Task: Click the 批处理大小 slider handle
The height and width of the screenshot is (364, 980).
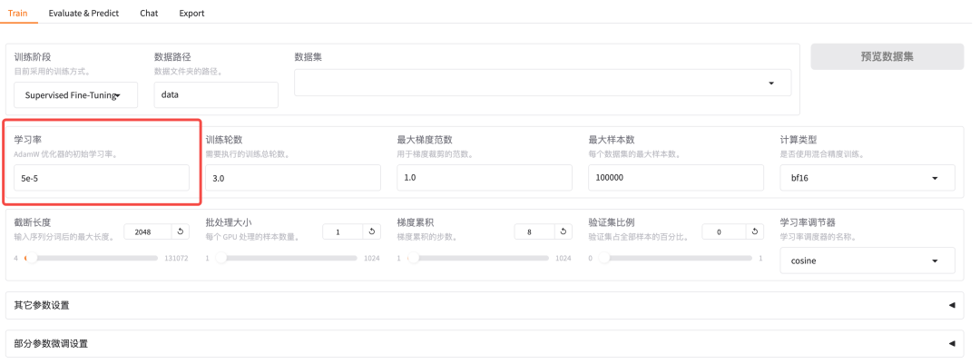Action: pos(221,258)
